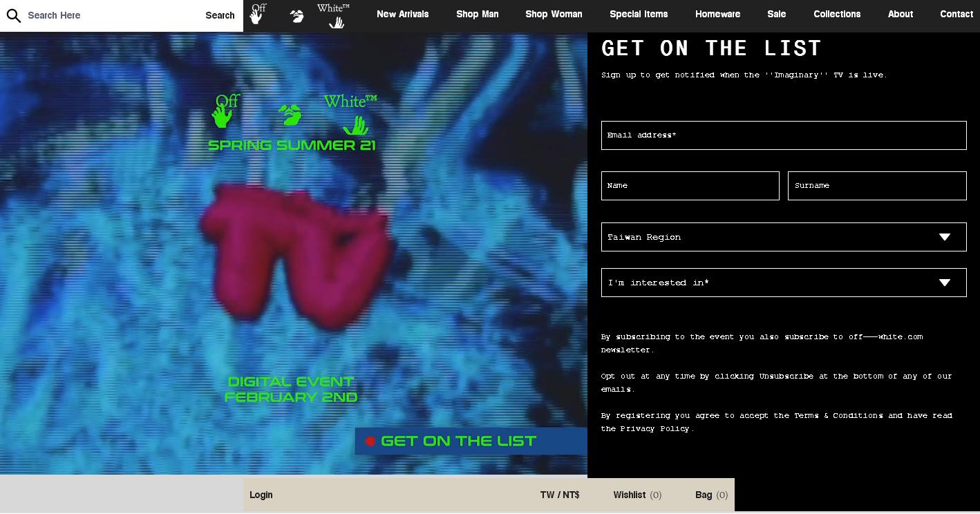Click into the Email address field

click(x=784, y=135)
